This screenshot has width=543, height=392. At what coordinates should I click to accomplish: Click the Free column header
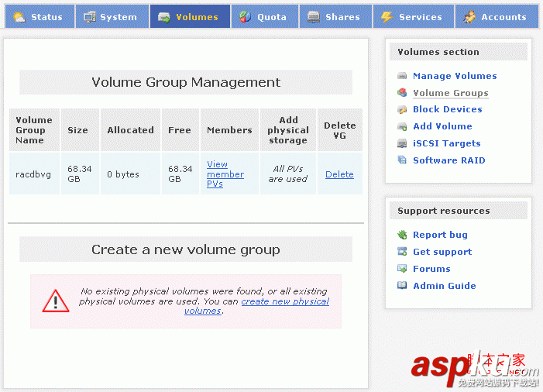coord(180,130)
